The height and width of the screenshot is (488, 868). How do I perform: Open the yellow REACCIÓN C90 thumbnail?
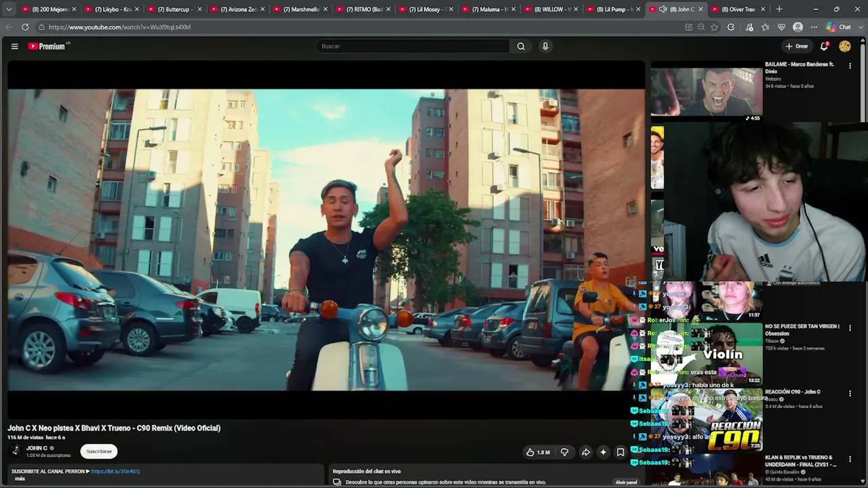point(707,420)
